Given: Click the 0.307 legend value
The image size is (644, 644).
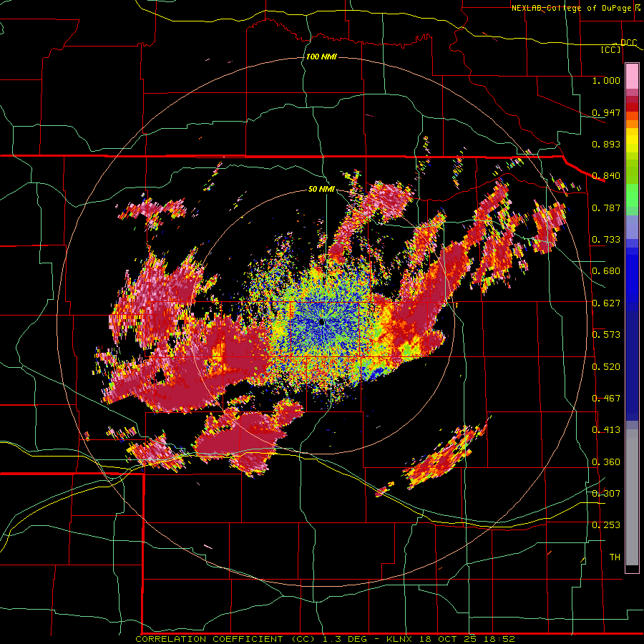Looking at the screenshot, I should (x=606, y=493).
